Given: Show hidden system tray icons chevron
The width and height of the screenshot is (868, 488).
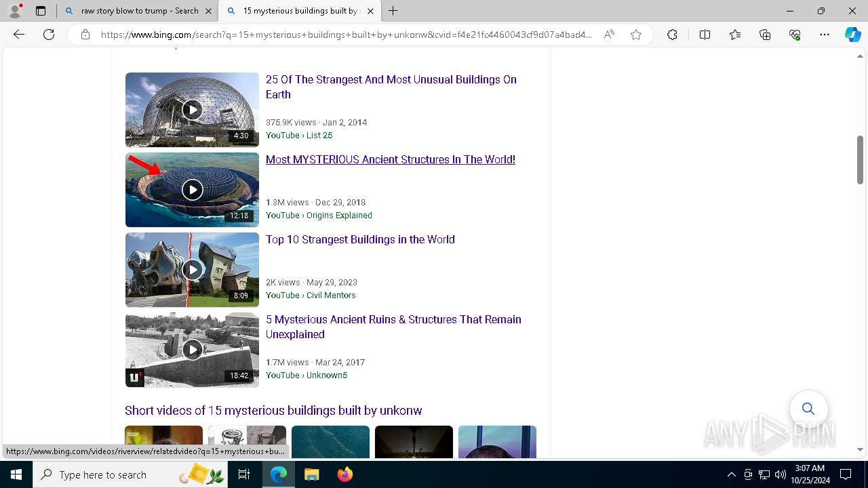Looking at the screenshot, I should tap(731, 474).
